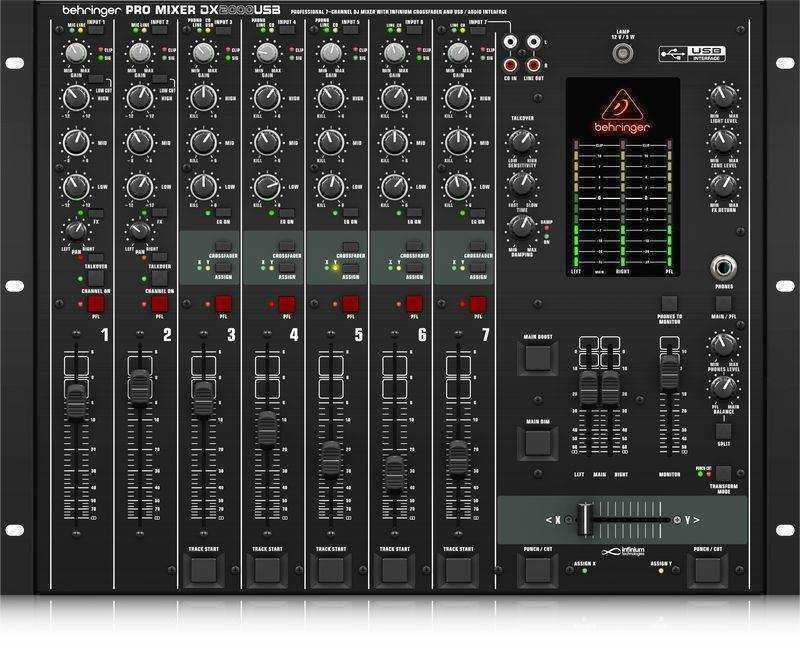Click the CD In left RCA jack

tap(510, 42)
